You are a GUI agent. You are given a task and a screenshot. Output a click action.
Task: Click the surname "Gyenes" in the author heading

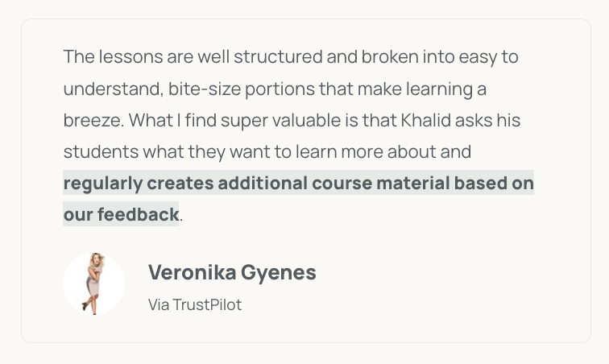[x=279, y=273]
